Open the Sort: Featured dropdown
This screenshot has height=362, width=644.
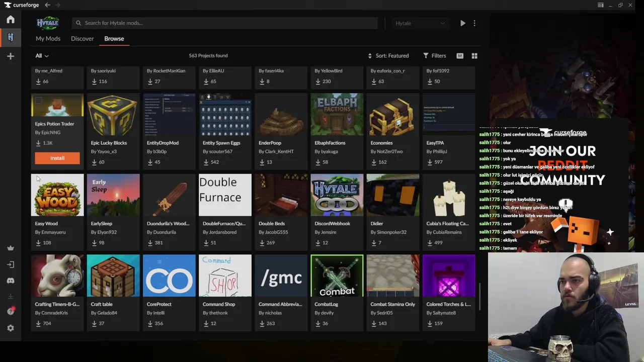(x=388, y=56)
